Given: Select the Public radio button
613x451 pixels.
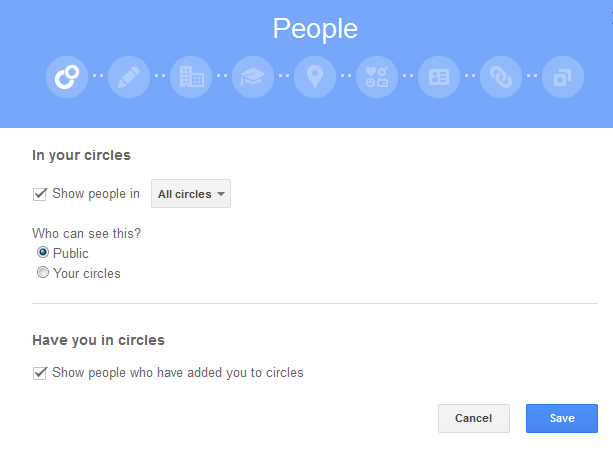Looking at the screenshot, I should pos(43,252).
